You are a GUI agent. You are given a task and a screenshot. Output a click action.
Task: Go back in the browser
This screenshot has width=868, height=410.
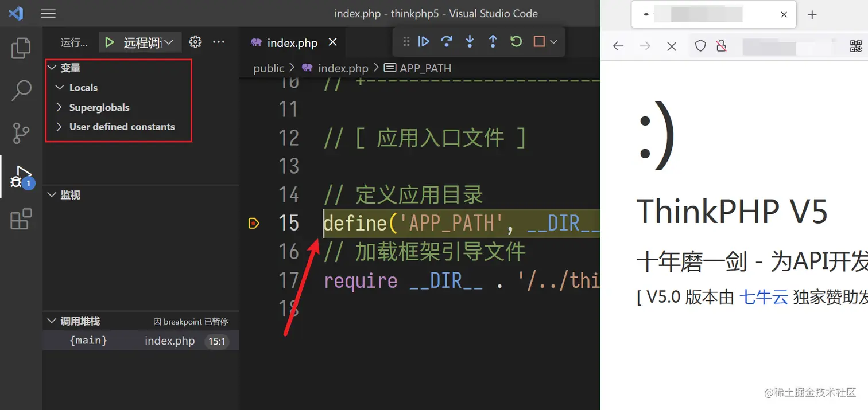coord(618,46)
